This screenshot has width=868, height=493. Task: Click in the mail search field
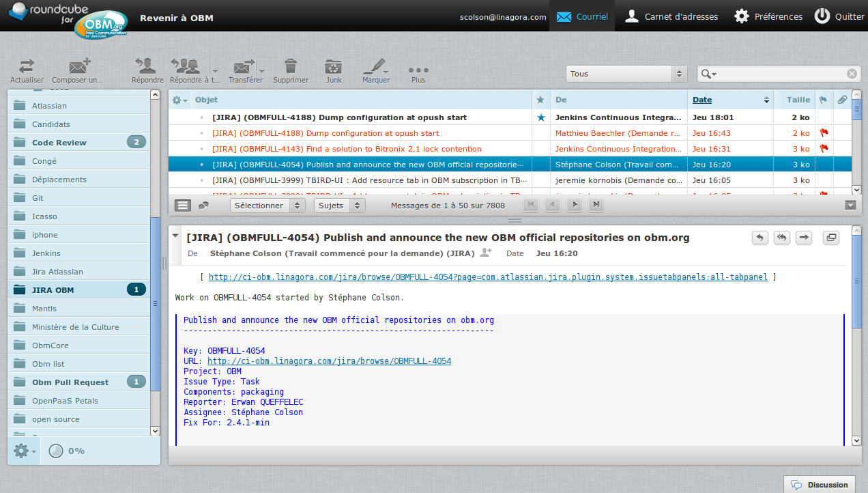(781, 74)
